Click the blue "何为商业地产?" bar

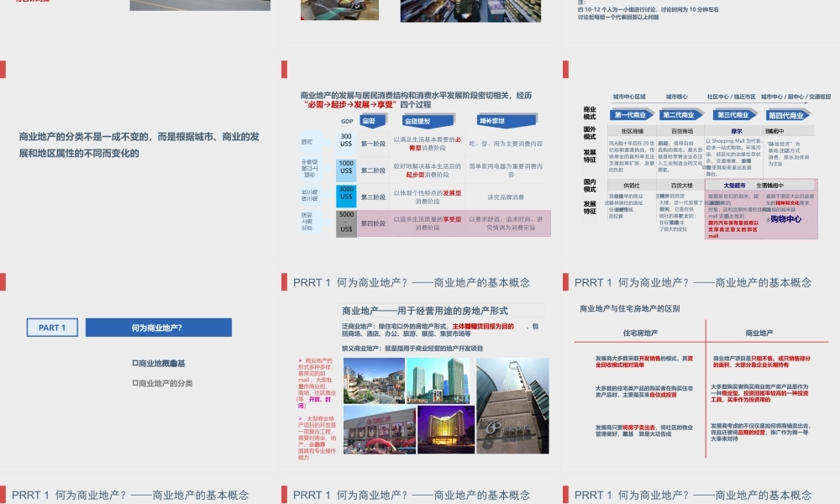point(159,328)
